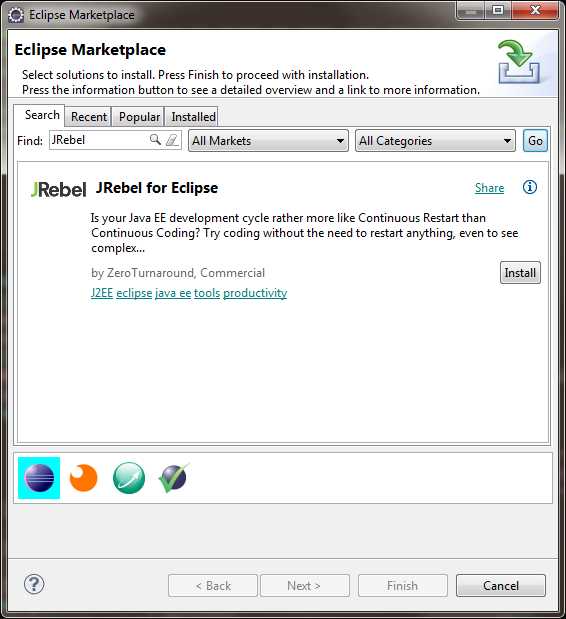Click the JRebel logo thumbnail
Viewport: 566px width, 619px height.
click(58, 189)
